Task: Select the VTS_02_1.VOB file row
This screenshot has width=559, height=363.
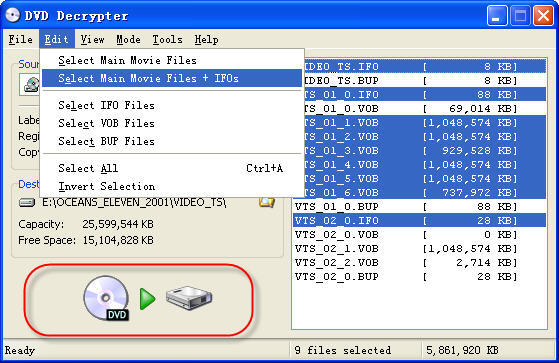Action: [419, 249]
